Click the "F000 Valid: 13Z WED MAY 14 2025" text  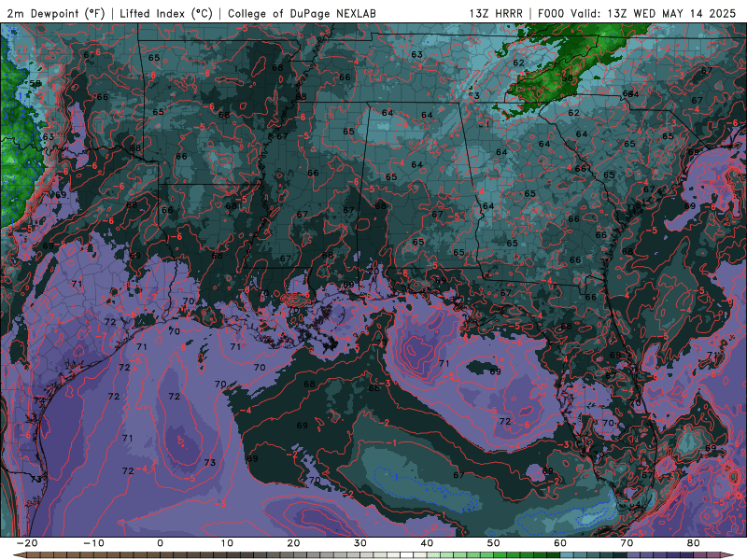click(637, 14)
